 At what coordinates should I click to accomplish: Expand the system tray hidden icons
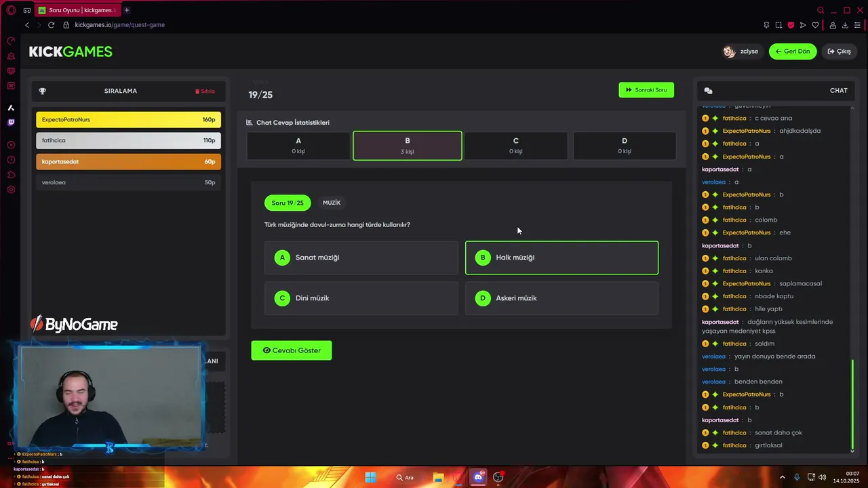(781, 477)
